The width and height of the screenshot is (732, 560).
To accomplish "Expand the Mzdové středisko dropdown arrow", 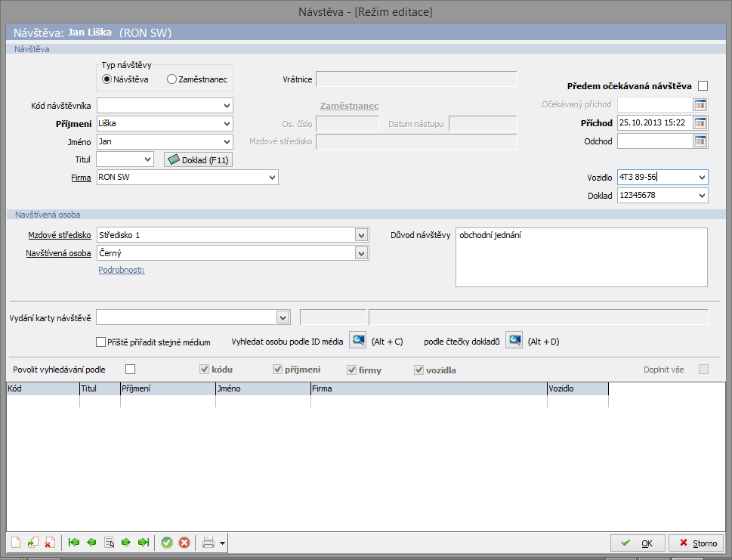I will click(x=361, y=235).
